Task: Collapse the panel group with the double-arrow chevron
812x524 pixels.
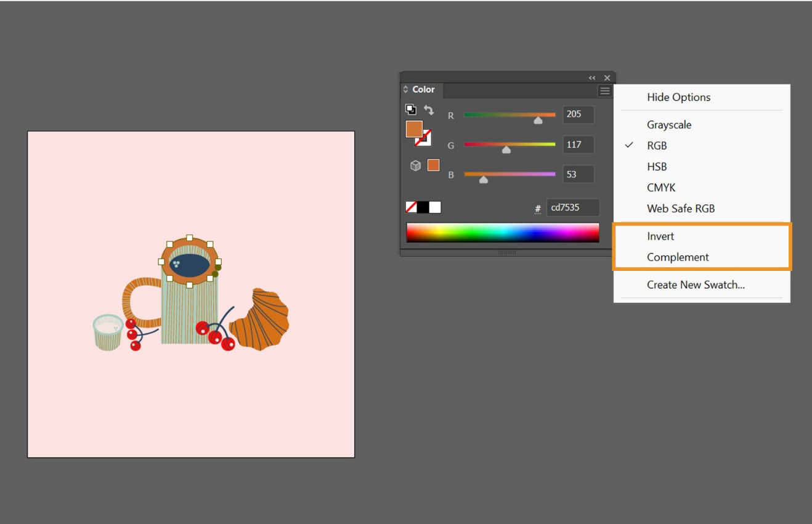Action: 591,78
